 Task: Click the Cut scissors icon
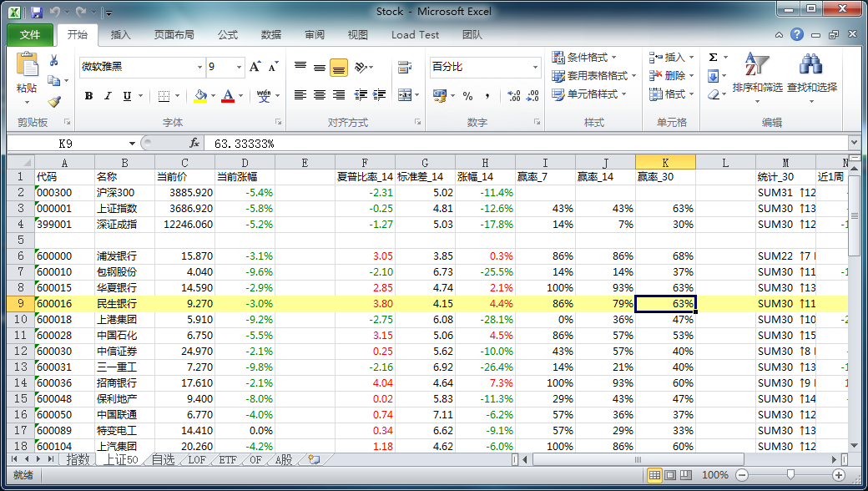coord(53,60)
